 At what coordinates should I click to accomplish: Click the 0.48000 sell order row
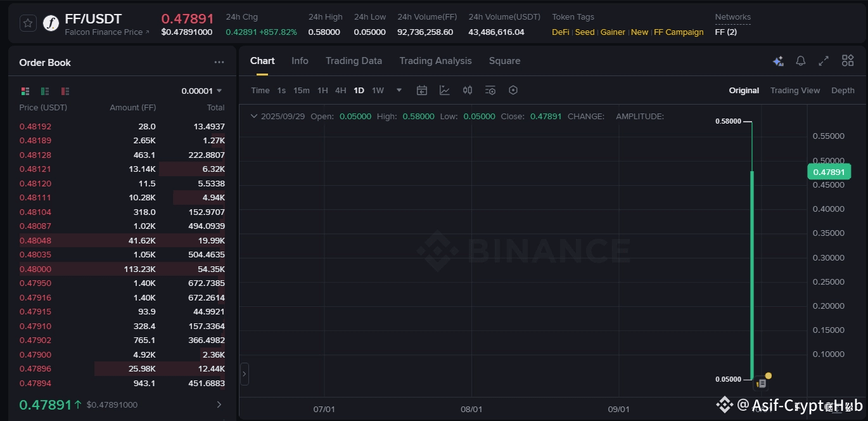(122, 269)
